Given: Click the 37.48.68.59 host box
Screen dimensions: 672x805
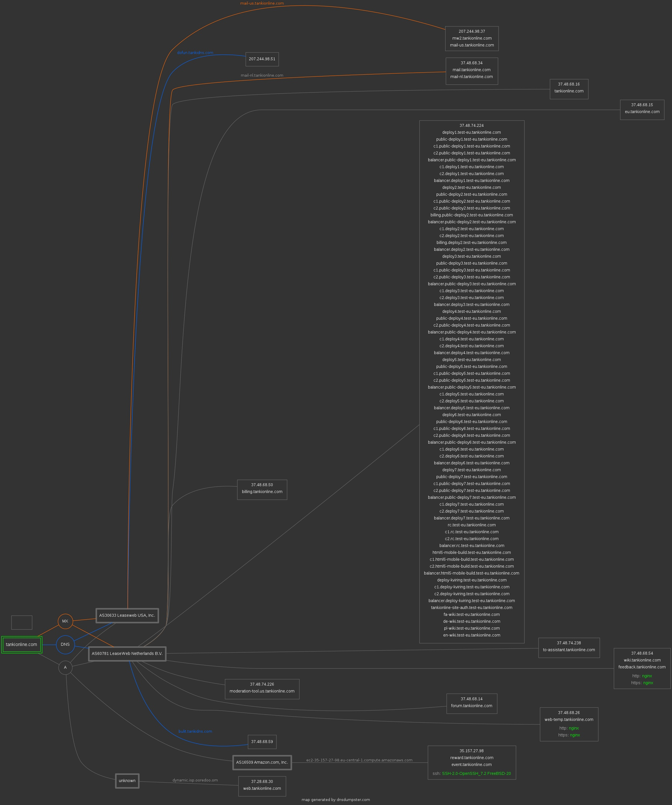Looking at the screenshot, I should pos(262,742).
